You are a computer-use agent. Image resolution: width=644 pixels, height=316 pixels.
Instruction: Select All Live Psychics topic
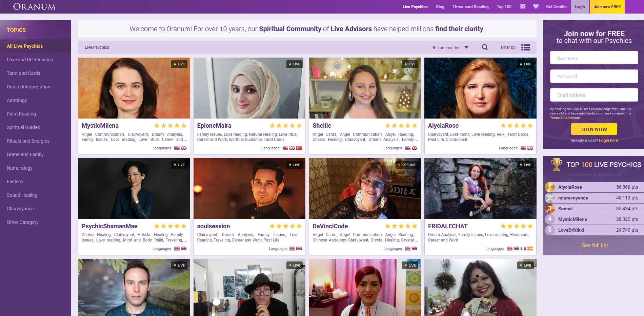click(x=36, y=46)
